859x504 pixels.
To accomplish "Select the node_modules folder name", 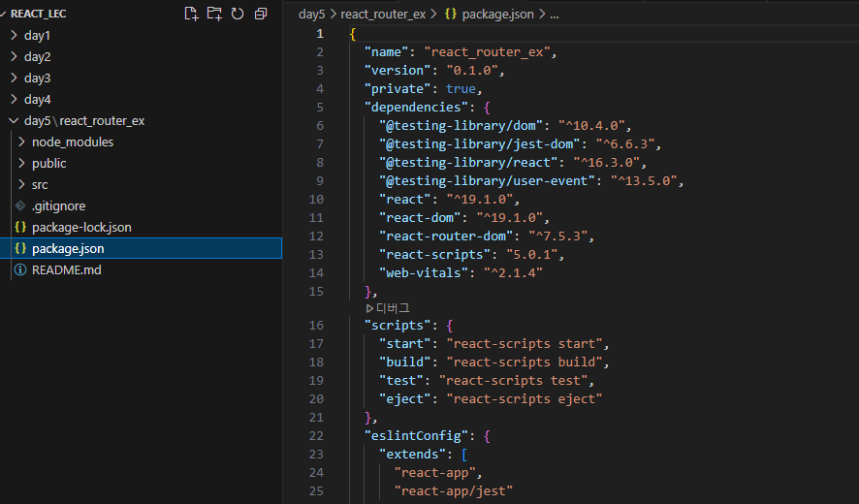I will [x=73, y=142].
